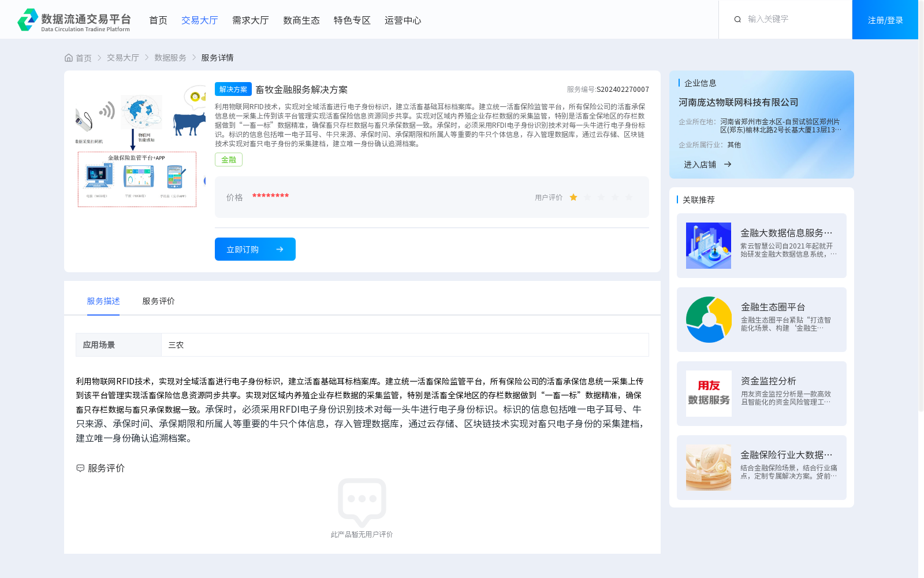This screenshot has width=924, height=578.
Task: Click the page vertical scrollbar
Action: [921, 205]
